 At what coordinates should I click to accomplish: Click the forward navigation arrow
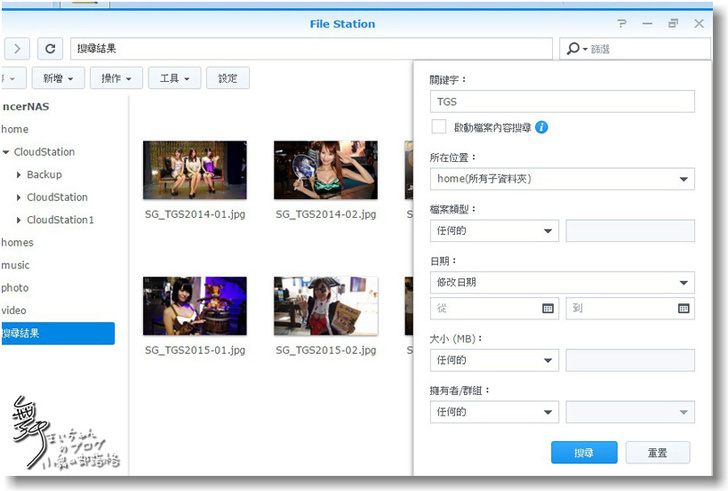[x=16, y=48]
